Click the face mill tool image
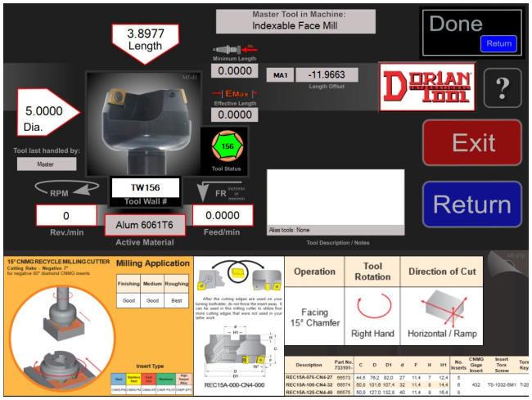This screenshot has height=400, width=532. pyautogui.click(x=144, y=124)
